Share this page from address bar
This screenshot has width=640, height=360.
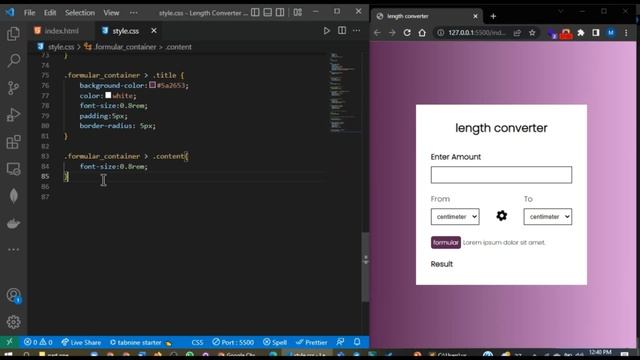coord(517,33)
